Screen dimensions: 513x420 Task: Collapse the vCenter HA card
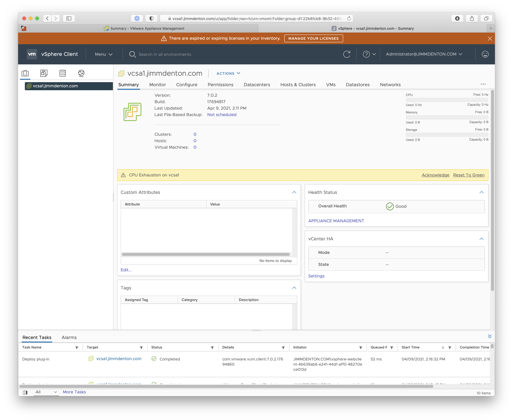pyautogui.click(x=481, y=239)
